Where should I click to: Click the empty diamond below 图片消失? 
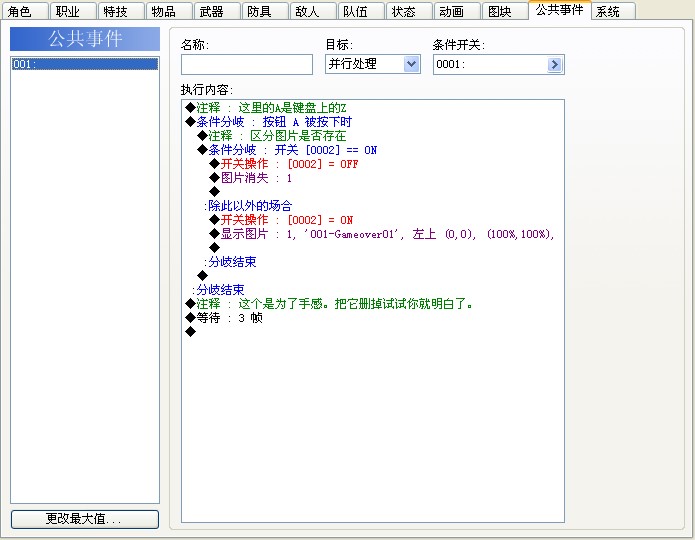pyautogui.click(x=215, y=192)
